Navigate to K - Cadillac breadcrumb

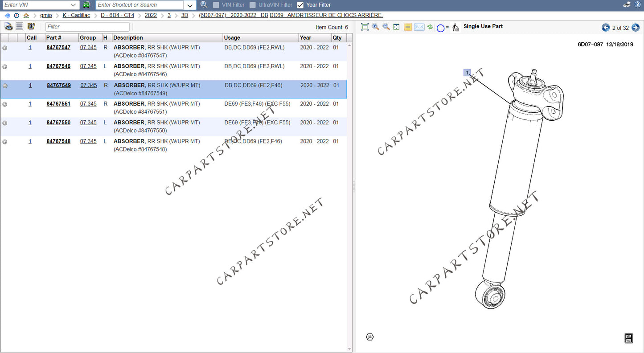click(76, 15)
